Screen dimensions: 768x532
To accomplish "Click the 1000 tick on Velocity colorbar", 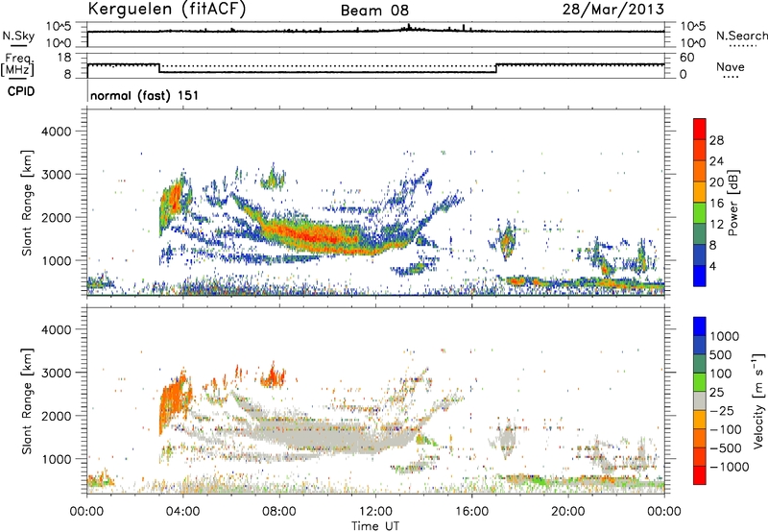I will pyautogui.click(x=725, y=336).
